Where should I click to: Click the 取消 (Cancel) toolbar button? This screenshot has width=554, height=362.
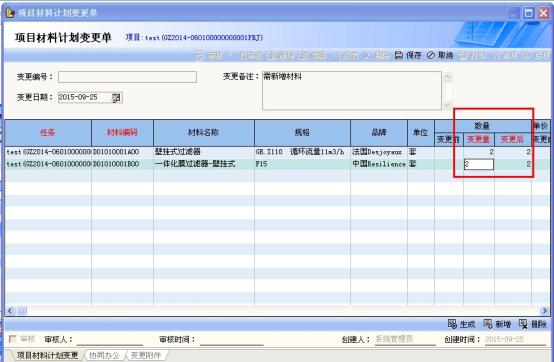click(x=440, y=55)
